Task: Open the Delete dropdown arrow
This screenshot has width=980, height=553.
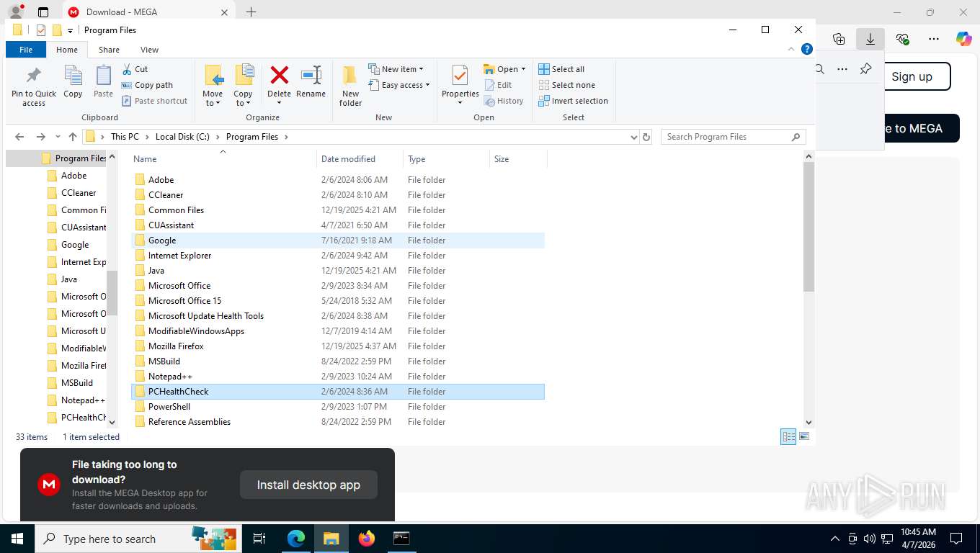Action: click(279, 103)
